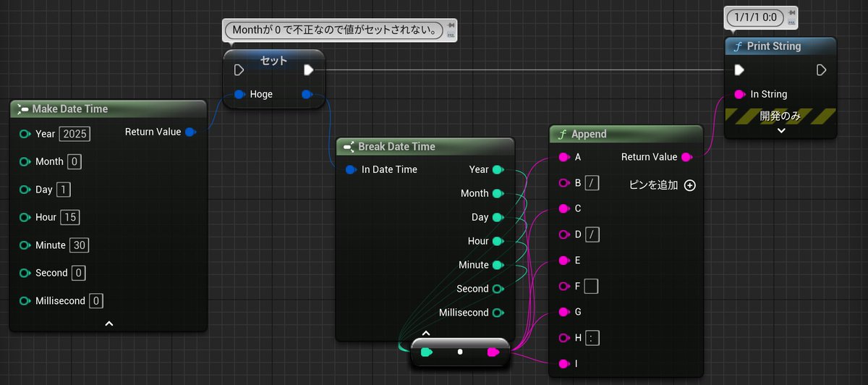
Task: Edit the Minute value field 30
Action: pyautogui.click(x=80, y=245)
